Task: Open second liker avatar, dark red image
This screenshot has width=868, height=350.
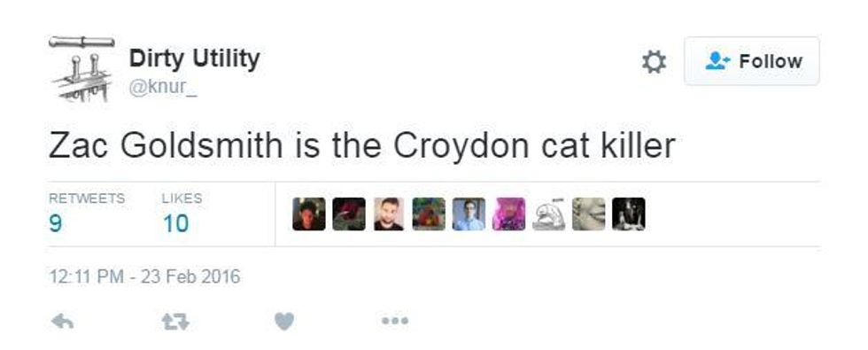Action: 349,214
